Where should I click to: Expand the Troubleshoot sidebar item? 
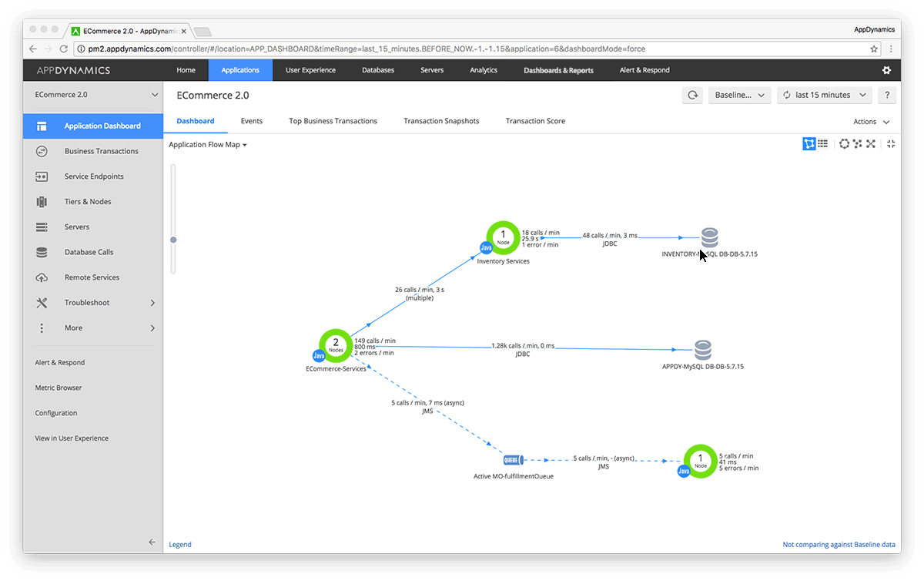point(93,303)
